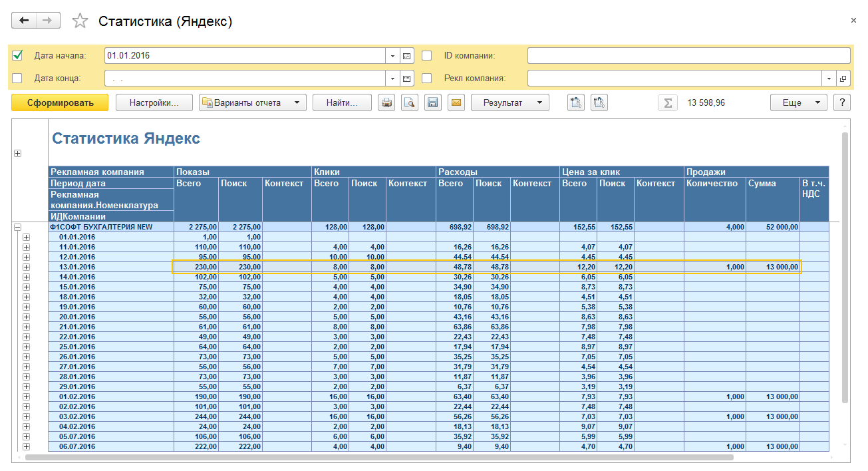Select the Расходы column header
This screenshot has width=868, height=471.
tap(498, 172)
